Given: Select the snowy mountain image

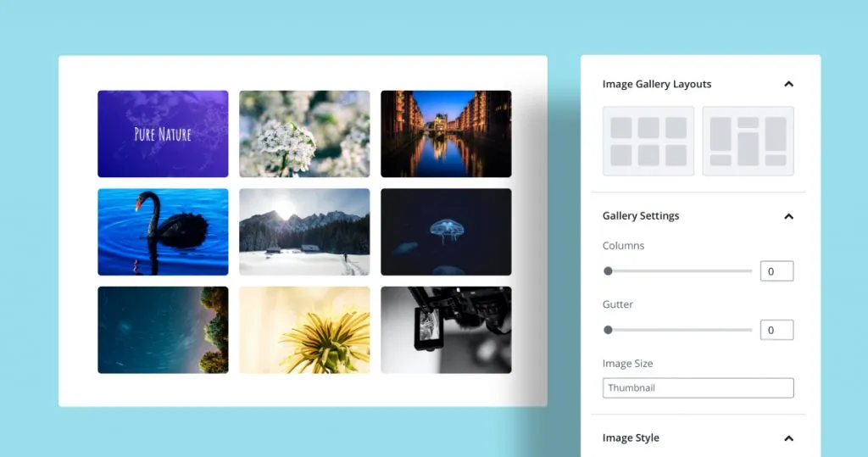Looking at the screenshot, I should (304, 232).
